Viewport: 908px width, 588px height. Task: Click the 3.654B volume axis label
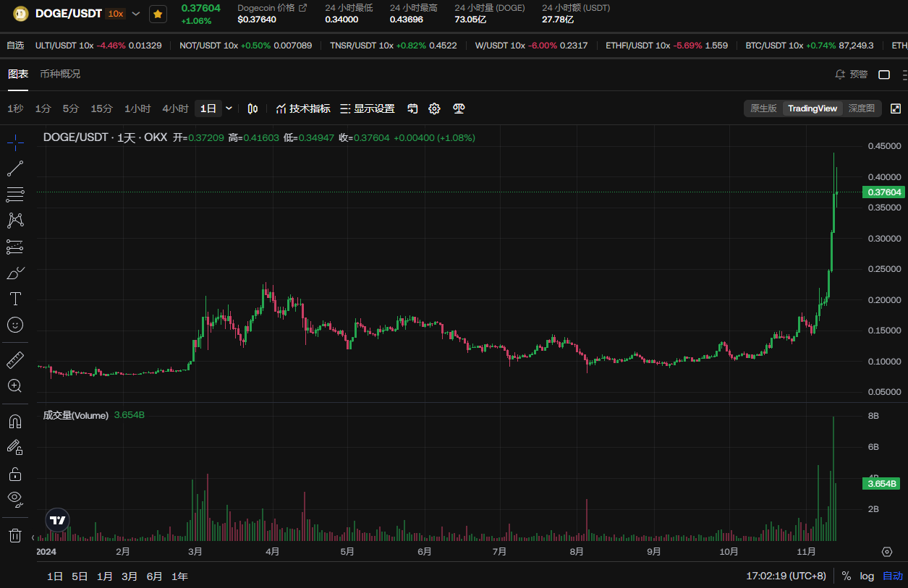pyautogui.click(x=881, y=484)
